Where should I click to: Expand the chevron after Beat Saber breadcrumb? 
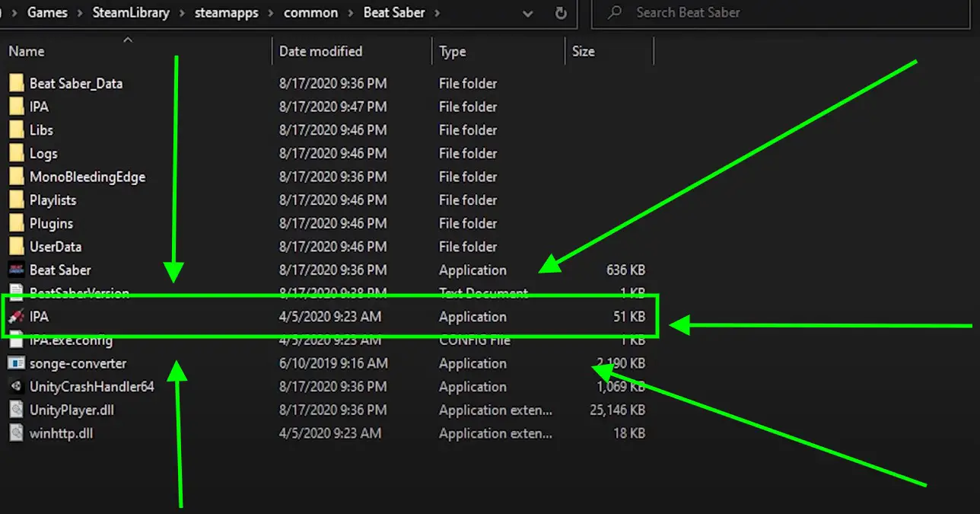pos(437,13)
